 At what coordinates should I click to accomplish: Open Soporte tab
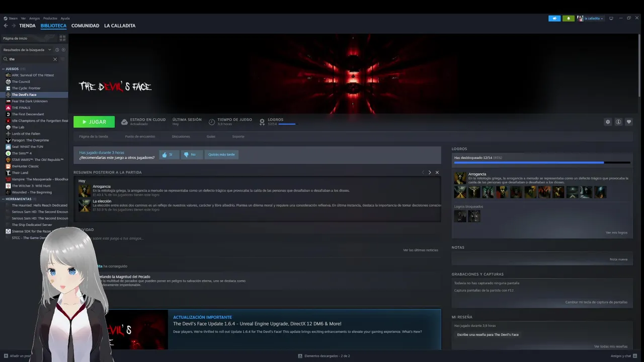(238, 137)
